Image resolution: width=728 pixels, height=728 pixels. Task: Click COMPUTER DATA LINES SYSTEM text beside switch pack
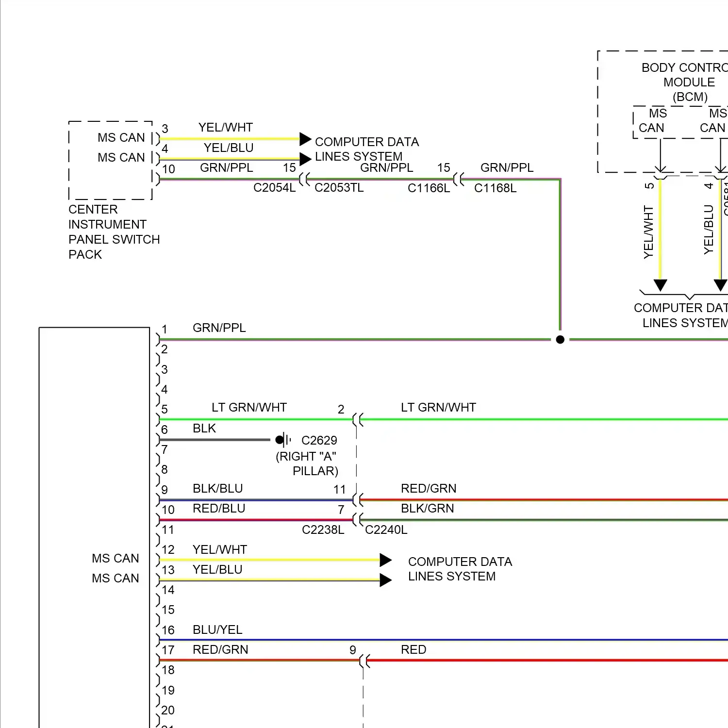pyautogui.click(x=366, y=149)
